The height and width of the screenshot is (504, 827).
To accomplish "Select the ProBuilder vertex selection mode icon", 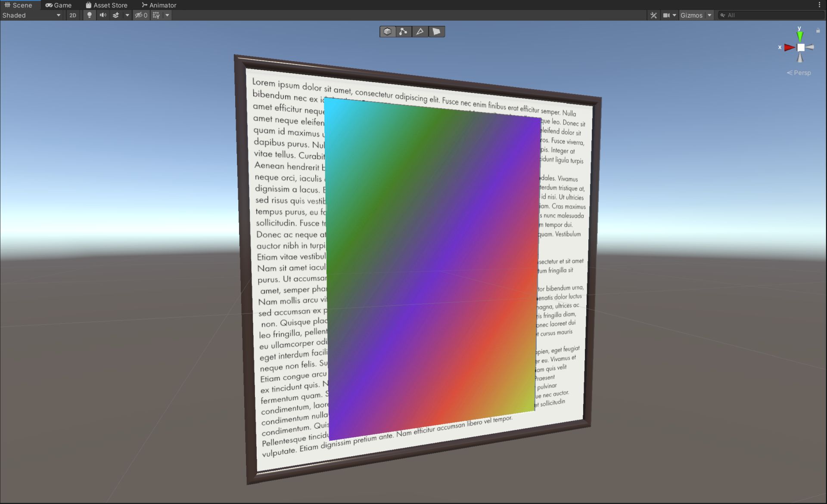I will [404, 31].
